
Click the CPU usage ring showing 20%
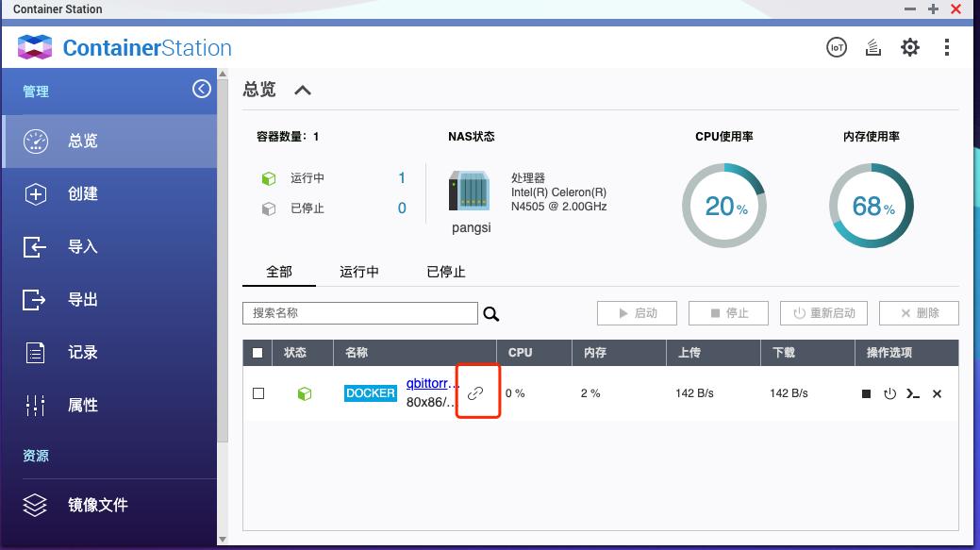coord(724,203)
